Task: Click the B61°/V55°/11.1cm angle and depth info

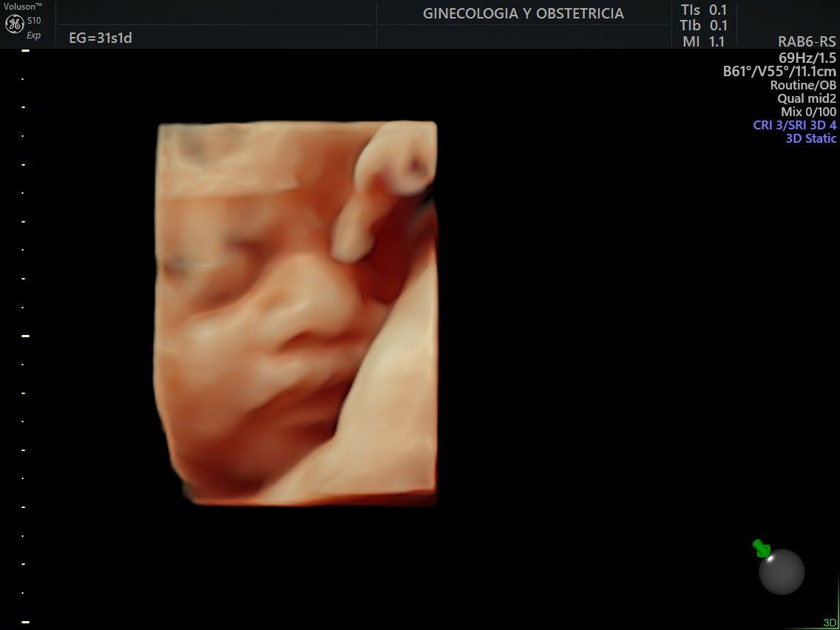Action: point(779,72)
